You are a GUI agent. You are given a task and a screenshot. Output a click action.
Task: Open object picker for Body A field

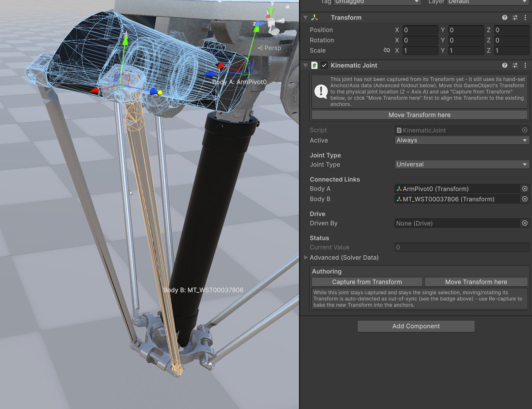525,189
